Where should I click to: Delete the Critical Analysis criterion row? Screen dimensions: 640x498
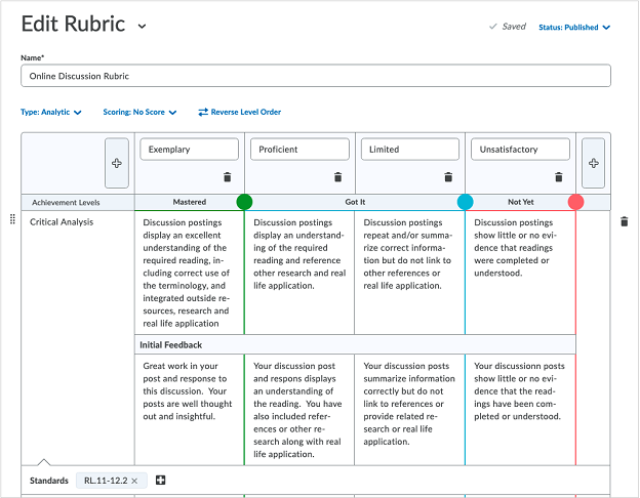pos(624,222)
